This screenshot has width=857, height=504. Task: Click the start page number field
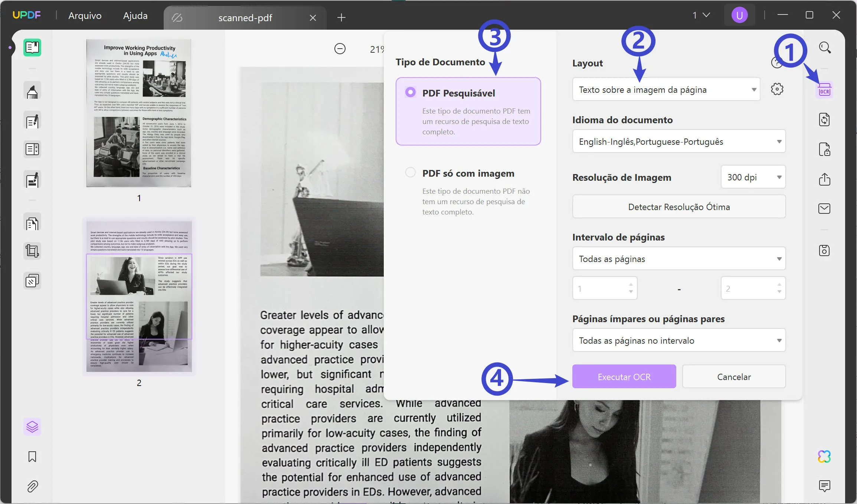[605, 288]
